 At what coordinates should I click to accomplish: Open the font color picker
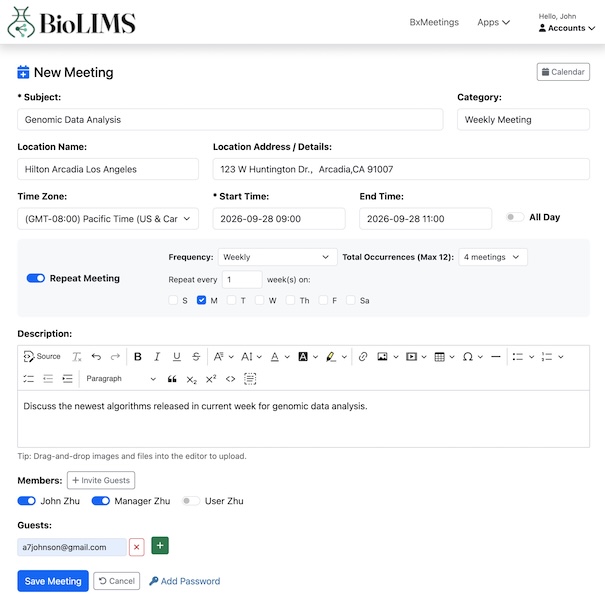279,357
